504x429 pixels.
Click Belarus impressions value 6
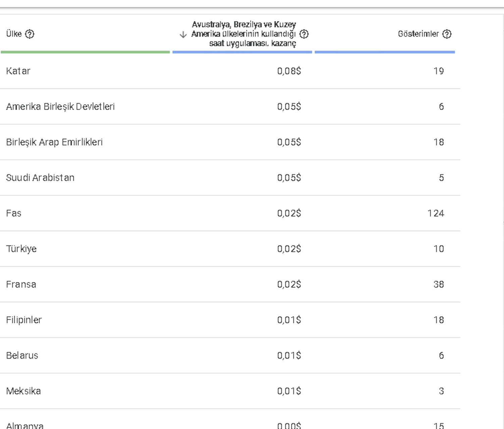441,356
